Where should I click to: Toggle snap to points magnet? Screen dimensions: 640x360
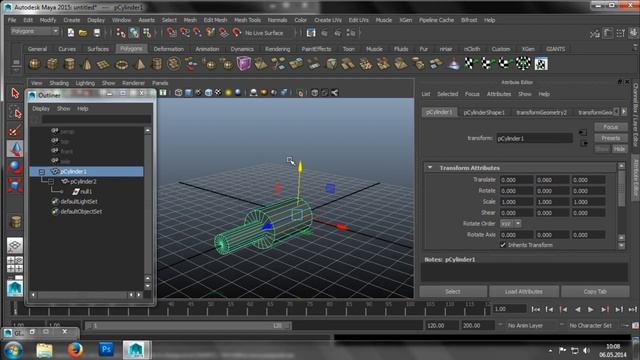197,33
